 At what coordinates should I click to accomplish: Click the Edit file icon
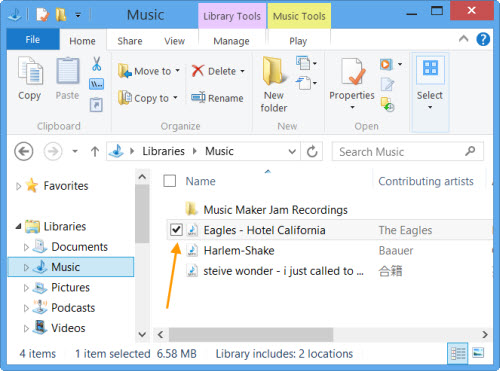[387, 84]
